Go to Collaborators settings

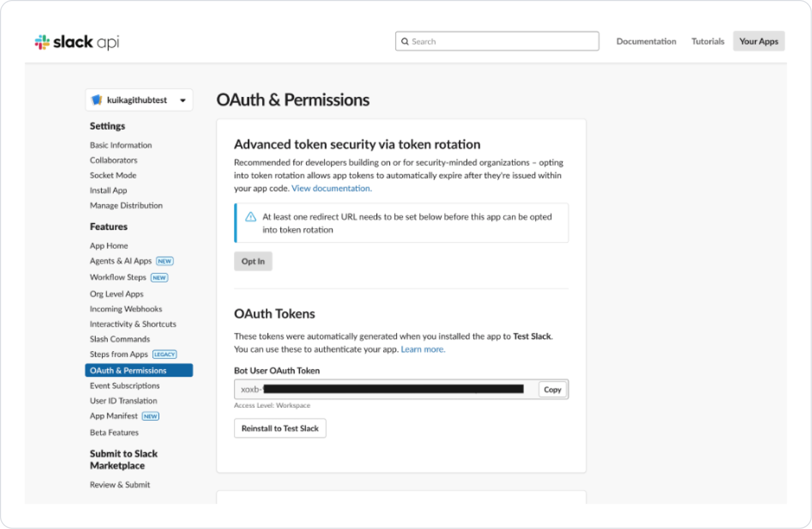click(x=113, y=160)
